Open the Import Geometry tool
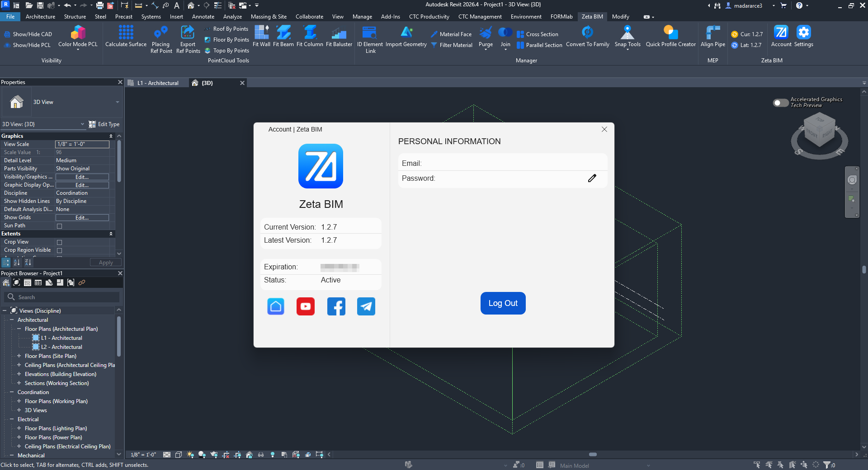868x470 pixels. click(x=406, y=36)
